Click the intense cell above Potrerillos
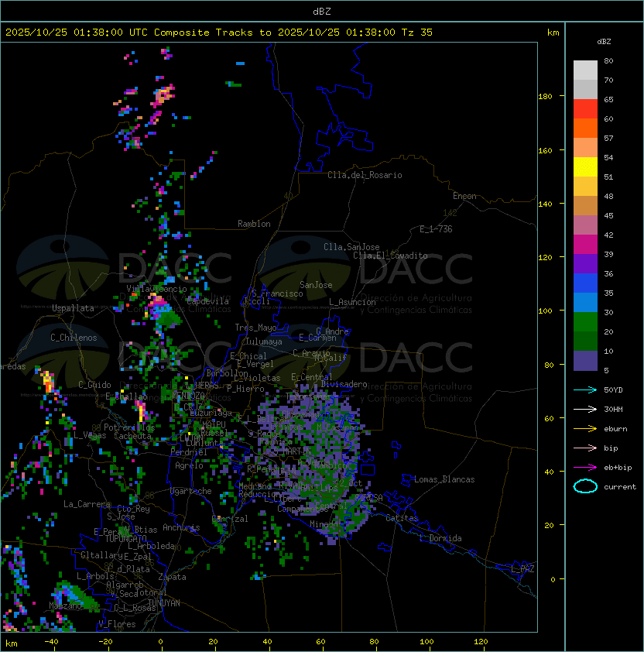Image resolution: width=644 pixels, height=652 pixels. pyautogui.click(x=142, y=410)
